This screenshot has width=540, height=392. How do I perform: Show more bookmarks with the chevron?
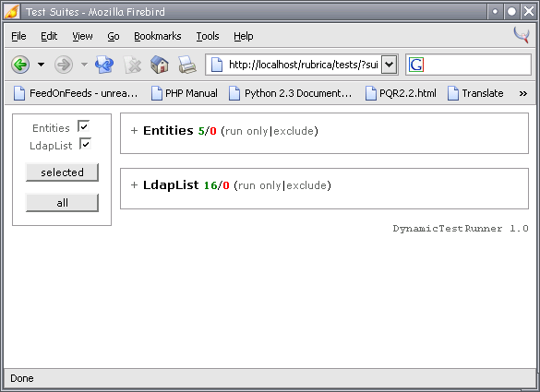point(523,93)
